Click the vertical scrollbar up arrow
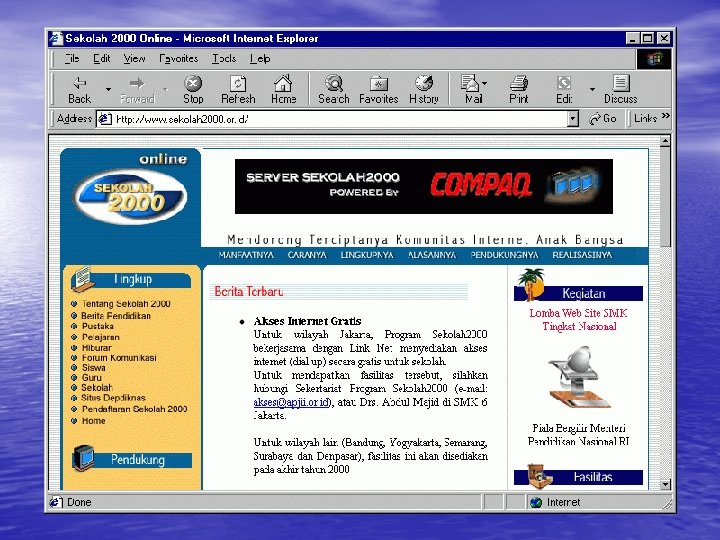Viewport: 720px width, 540px height. (665, 141)
